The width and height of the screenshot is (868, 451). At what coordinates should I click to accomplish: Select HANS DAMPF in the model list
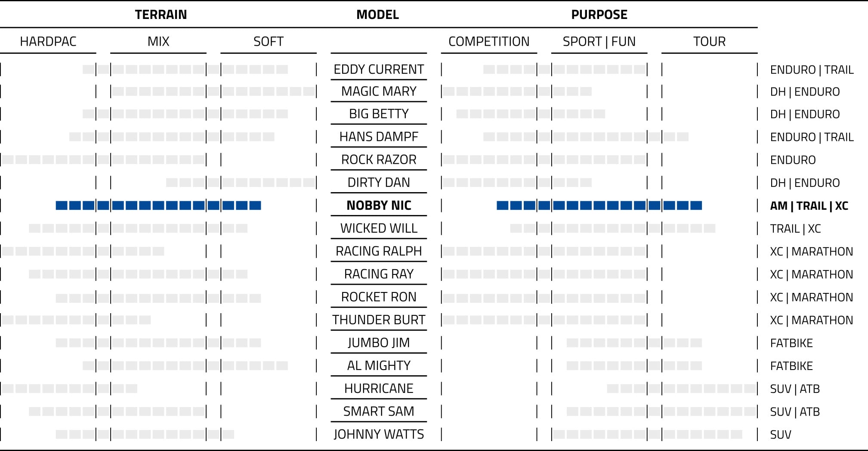(x=379, y=137)
